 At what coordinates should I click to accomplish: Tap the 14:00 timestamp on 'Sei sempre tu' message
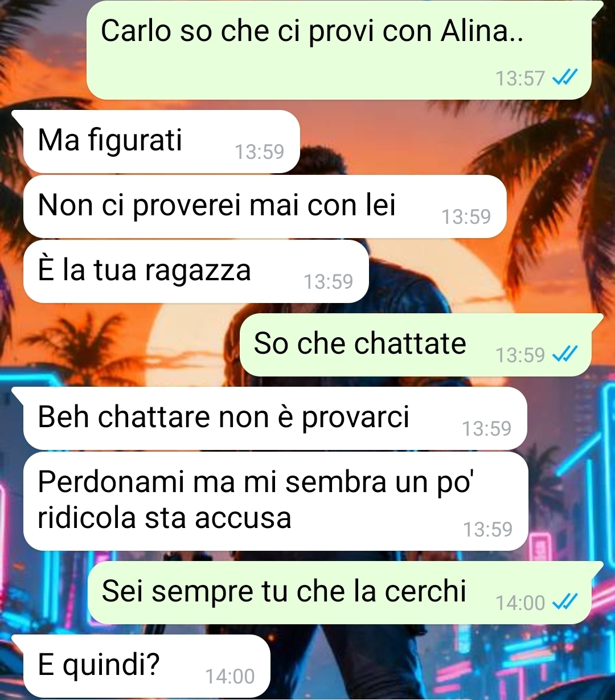tap(520, 603)
